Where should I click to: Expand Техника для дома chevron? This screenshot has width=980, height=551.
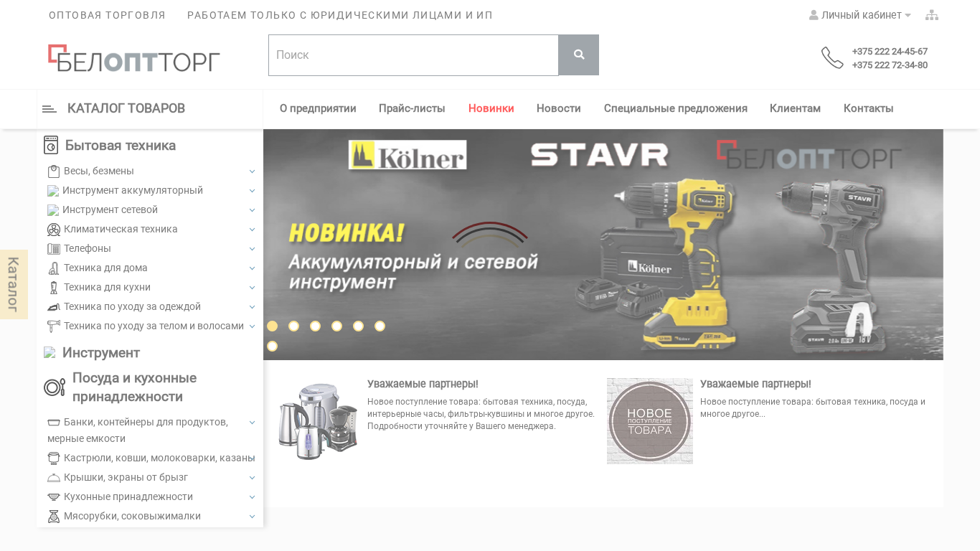[x=253, y=268]
